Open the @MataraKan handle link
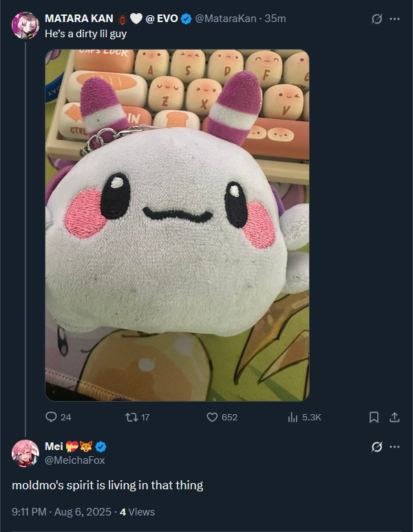 [226, 19]
